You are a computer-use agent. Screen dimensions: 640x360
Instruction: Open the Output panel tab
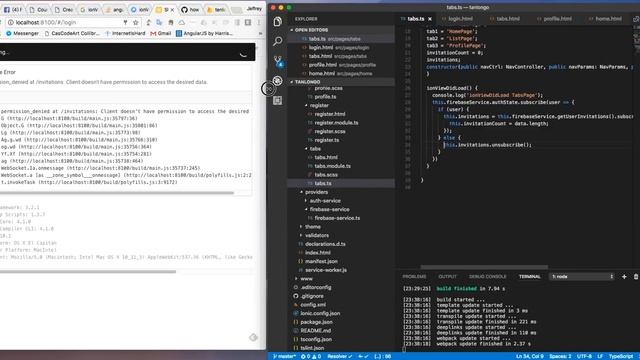(447, 277)
